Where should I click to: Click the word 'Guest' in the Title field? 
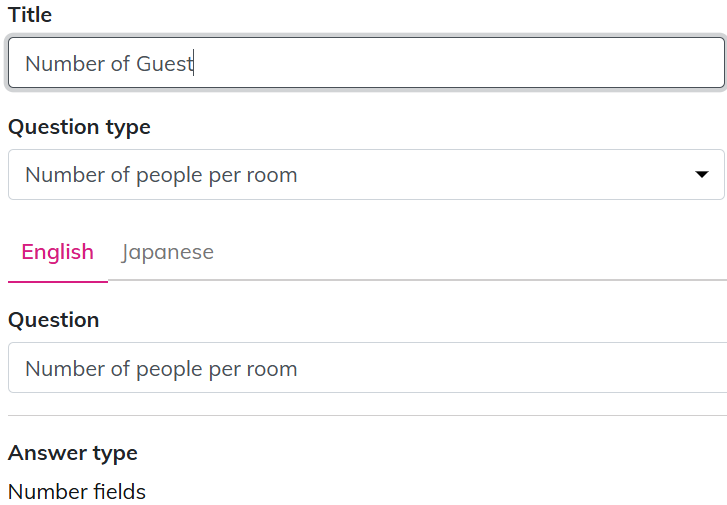tap(164, 64)
